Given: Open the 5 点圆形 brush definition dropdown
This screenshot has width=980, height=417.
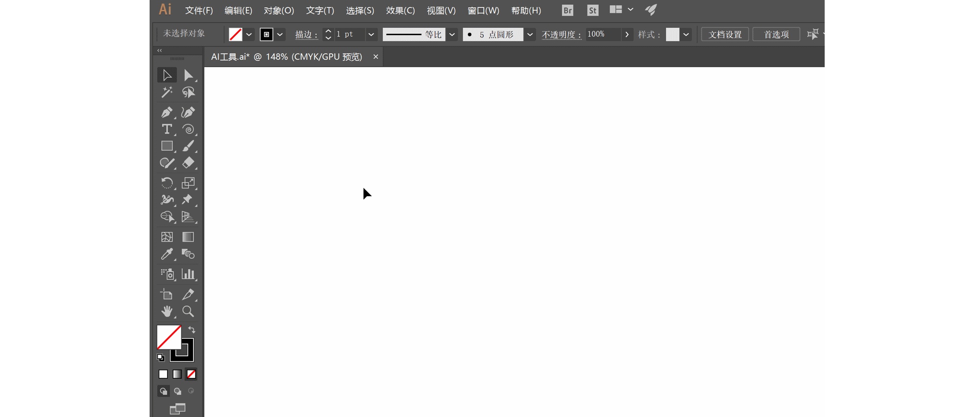Looking at the screenshot, I should point(530,34).
